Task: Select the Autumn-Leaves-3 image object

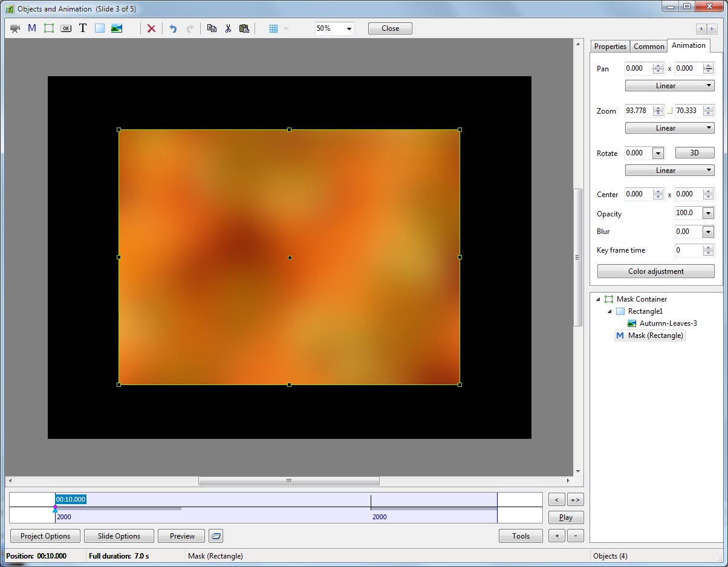Action: pyautogui.click(x=668, y=323)
